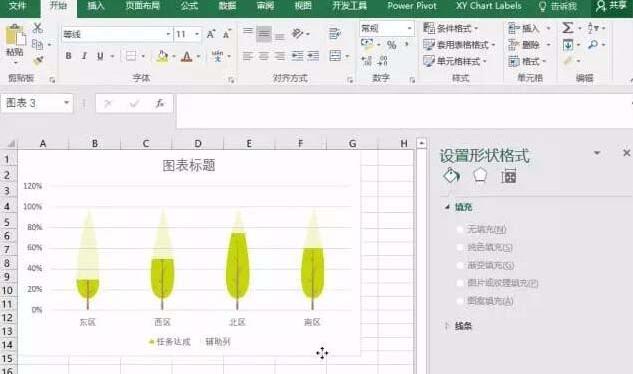Open the font size dropdown

coord(197,34)
